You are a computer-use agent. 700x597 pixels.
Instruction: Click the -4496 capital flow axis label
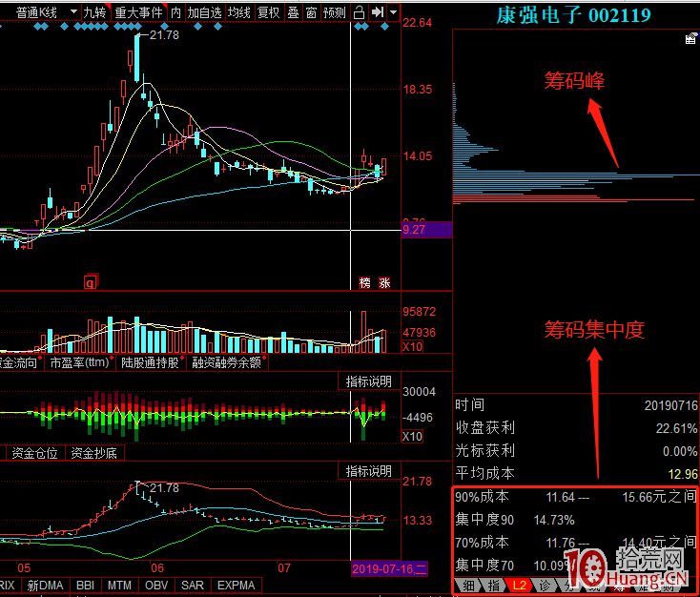coord(418,418)
